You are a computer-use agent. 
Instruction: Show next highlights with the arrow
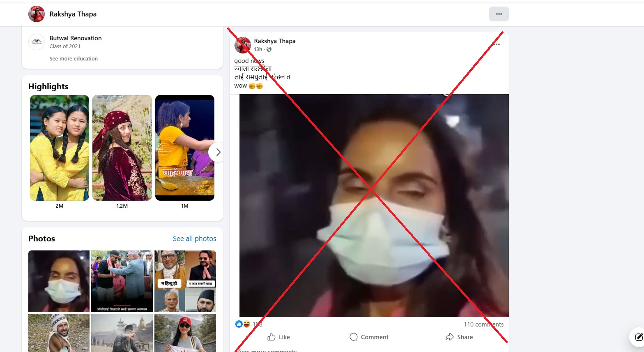click(218, 152)
